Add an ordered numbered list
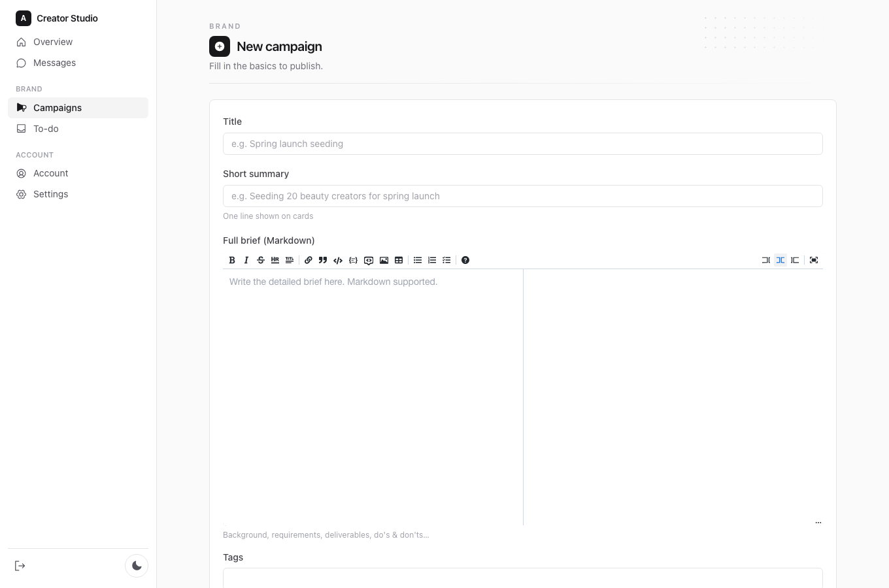The height and width of the screenshot is (588, 889). click(x=432, y=260)
